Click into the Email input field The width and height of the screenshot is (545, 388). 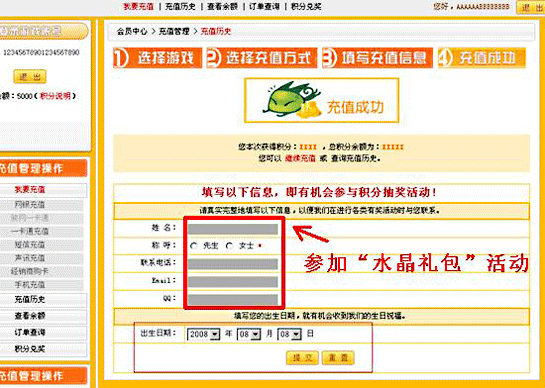233,281
